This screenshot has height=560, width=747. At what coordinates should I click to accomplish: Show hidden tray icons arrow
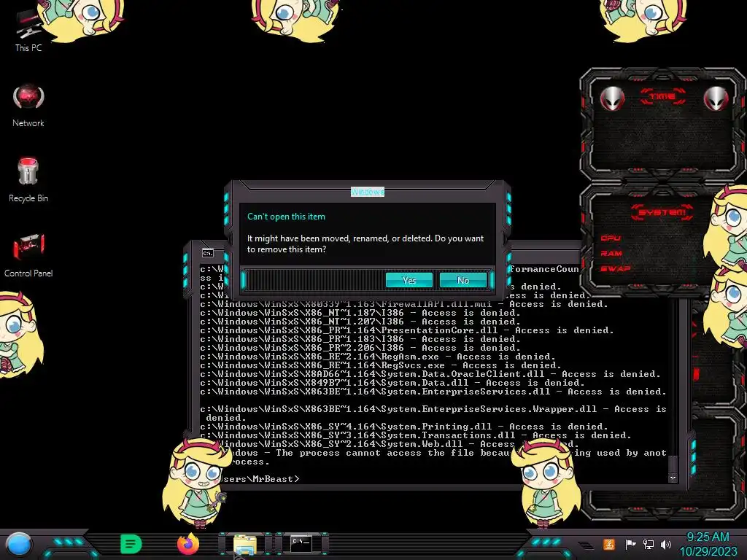(586, 545)
